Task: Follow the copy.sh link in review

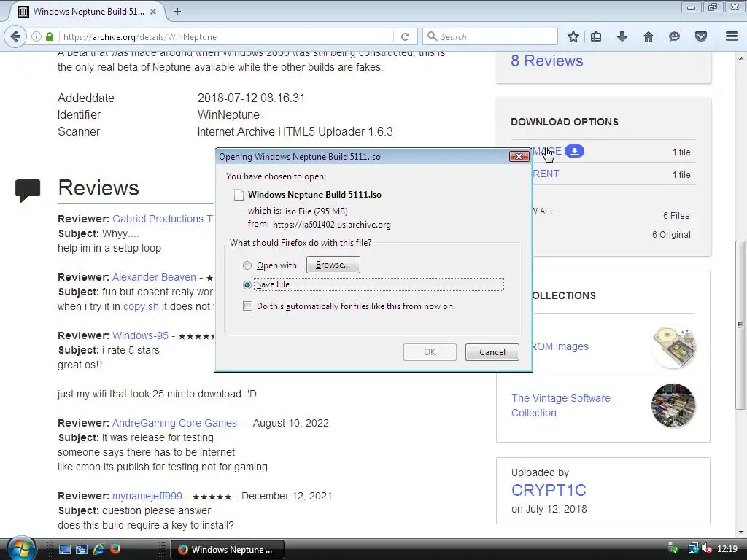Action: point(141,306)
